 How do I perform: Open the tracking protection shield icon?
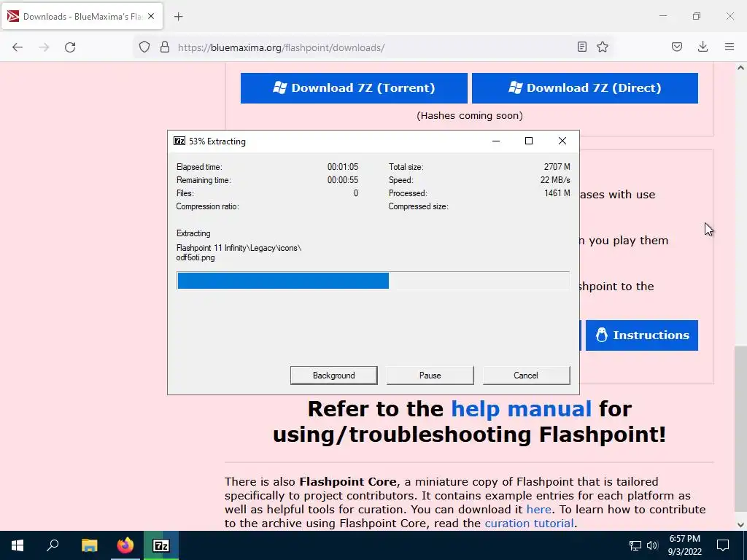144,47
